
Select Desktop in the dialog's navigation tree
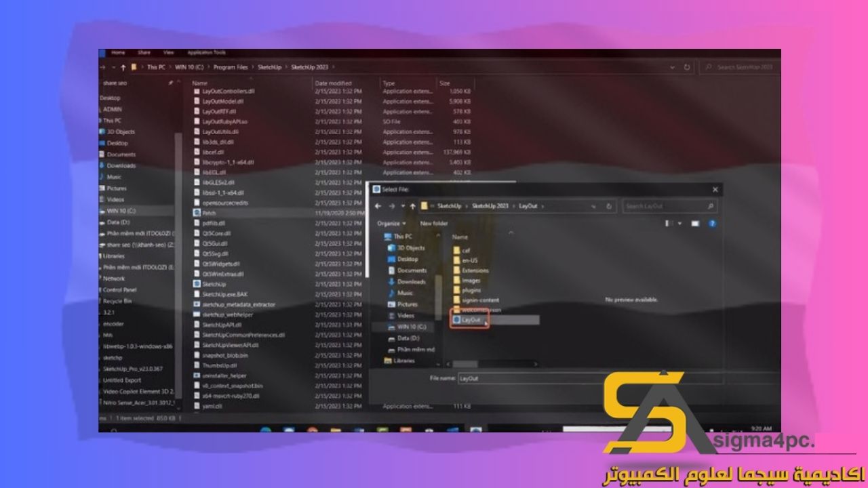[x=403, y=259]
